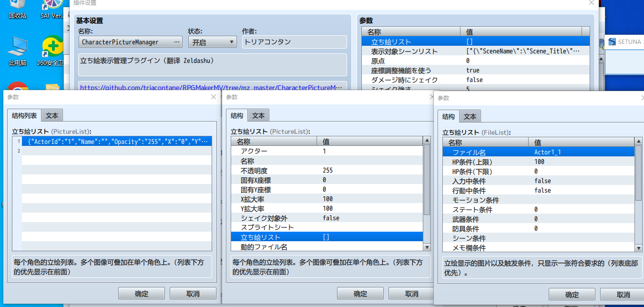Select the 固有X座標 row
644x307 pixels.
pyautogui.click(x=327, y=180)
